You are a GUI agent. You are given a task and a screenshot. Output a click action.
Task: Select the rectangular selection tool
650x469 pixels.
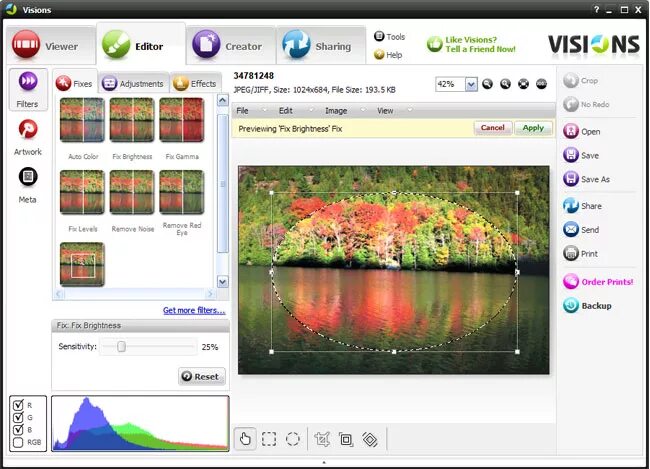(269, 439)
